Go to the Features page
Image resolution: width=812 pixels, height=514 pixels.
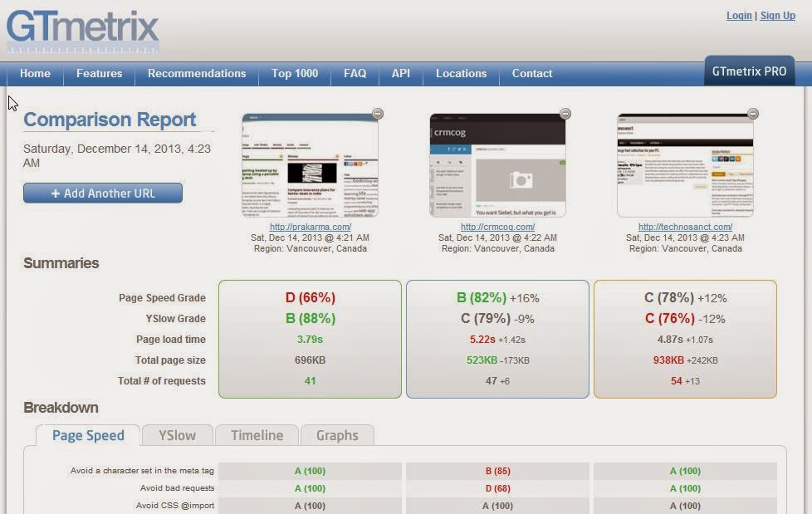[x=99, y=74]
